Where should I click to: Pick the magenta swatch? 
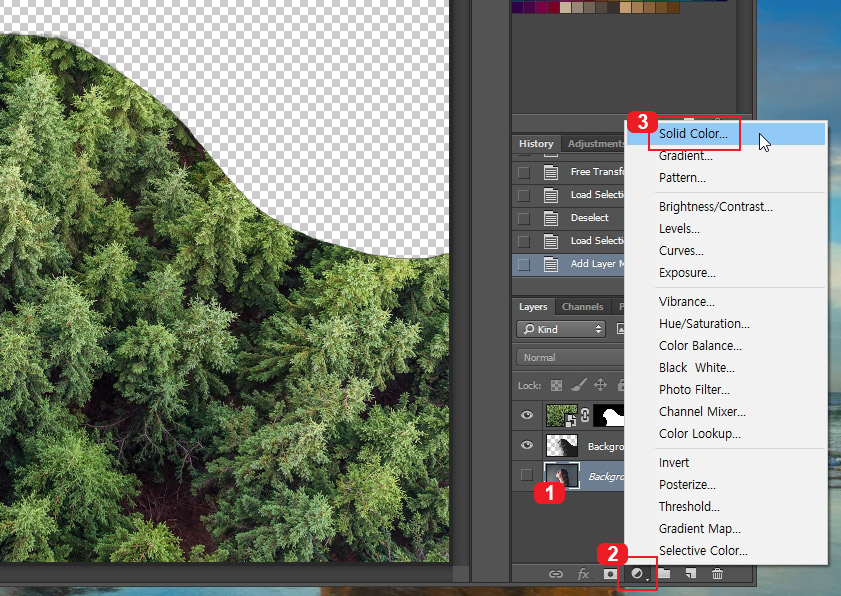point(541,8)
